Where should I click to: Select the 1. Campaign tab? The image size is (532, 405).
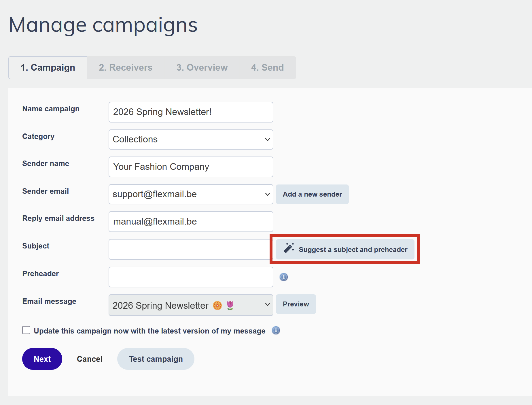48,67
